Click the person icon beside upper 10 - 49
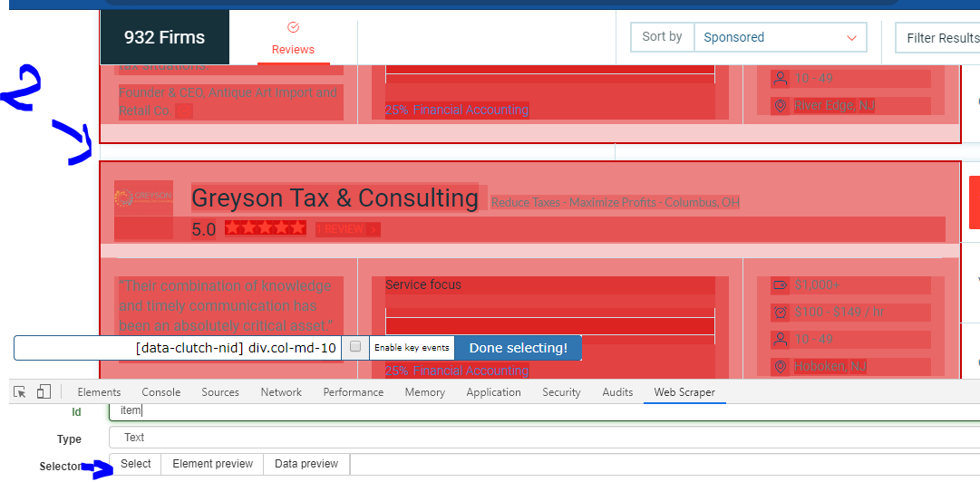The image size is (980, 482). click(x=780, y=79)
